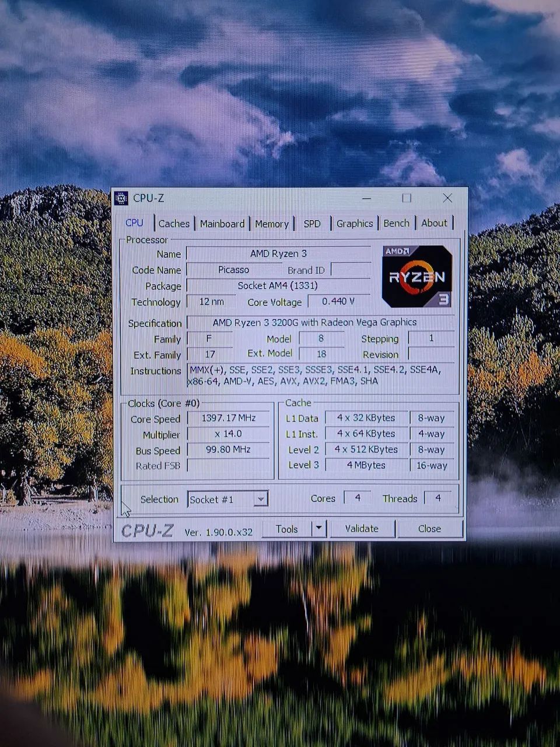Click the Bus Speed value 99.80 MHz
Image resolution: width=560 pixels, height=747 pixels.
coord(228,450)
